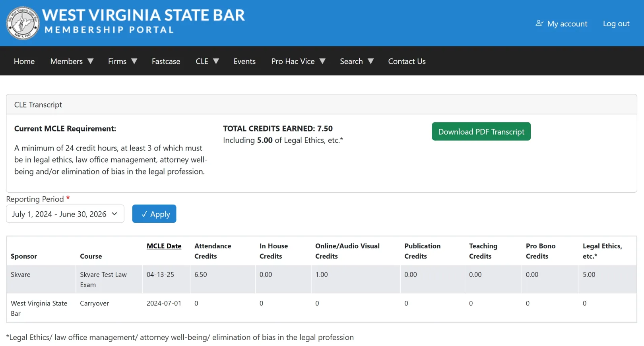This screenshot has width=644, height=346.
Task: Go to Events page
Action: (x=244, y=61)
